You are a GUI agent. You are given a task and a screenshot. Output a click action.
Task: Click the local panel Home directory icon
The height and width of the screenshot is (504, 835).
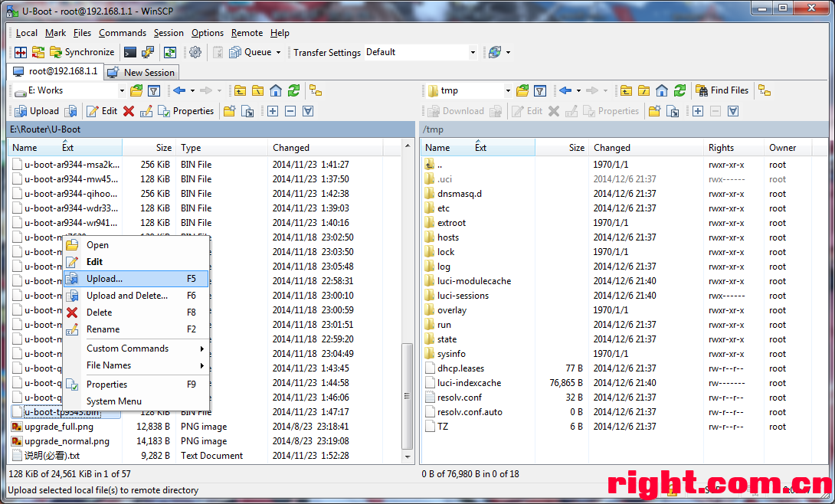pos(275,91)
